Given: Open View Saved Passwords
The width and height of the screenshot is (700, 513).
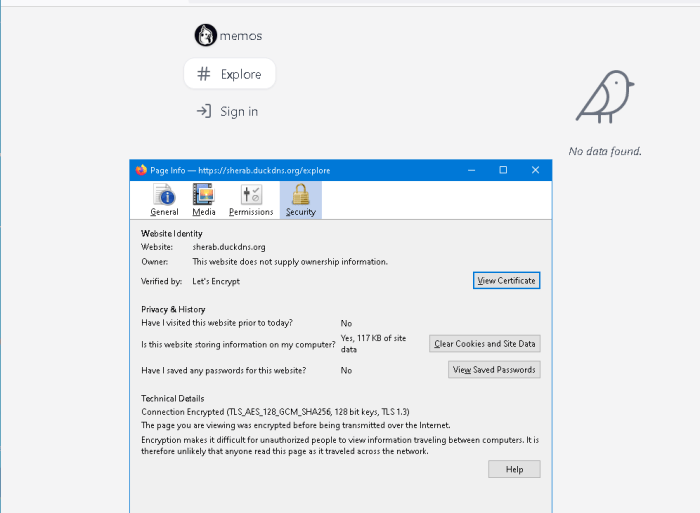Looking at the screenshot, I should 494,370.
